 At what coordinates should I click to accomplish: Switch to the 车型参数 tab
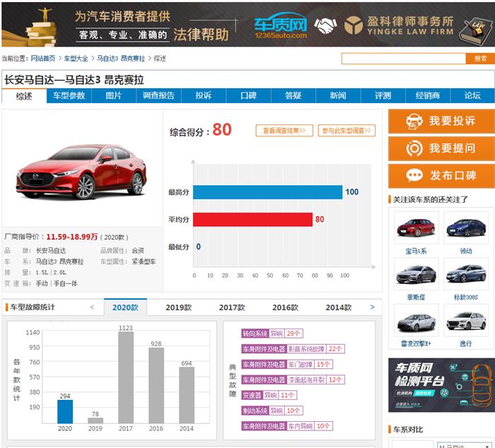pos(69,95)
